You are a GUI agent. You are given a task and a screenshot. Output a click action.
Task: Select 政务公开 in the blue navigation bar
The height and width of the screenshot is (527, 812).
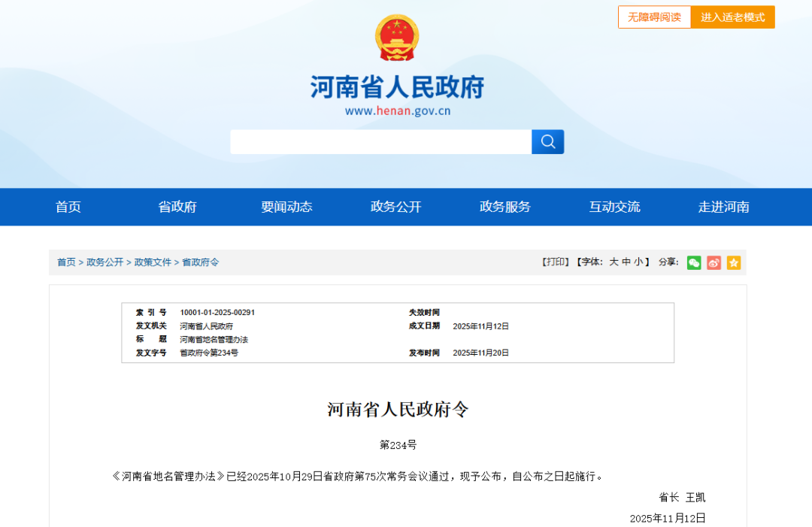pos(396,207)
